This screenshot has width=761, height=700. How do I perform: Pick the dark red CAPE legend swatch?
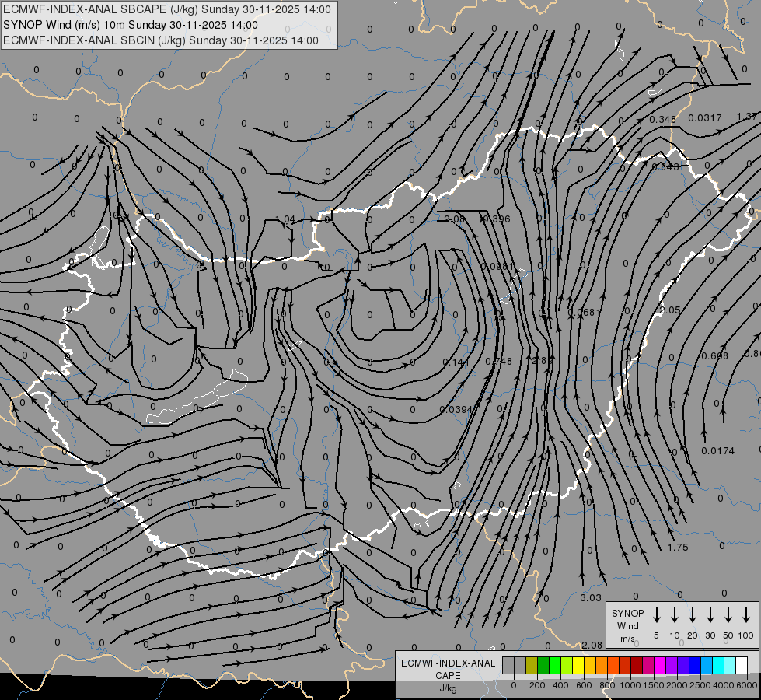tap(637, 666)
